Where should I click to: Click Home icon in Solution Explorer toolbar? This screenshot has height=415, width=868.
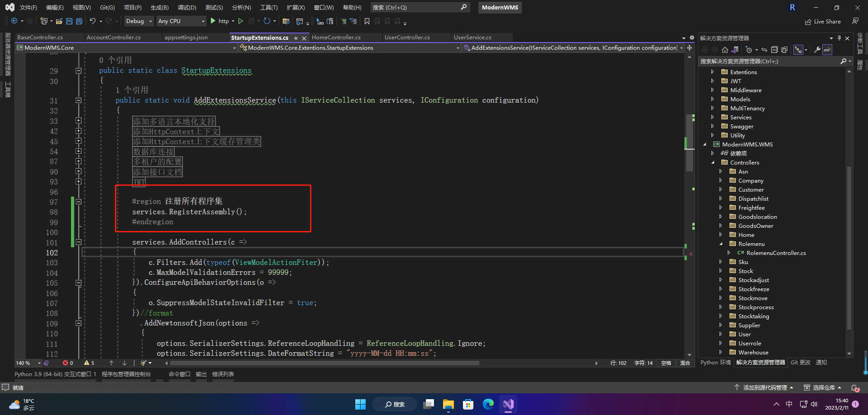[725, 50]
